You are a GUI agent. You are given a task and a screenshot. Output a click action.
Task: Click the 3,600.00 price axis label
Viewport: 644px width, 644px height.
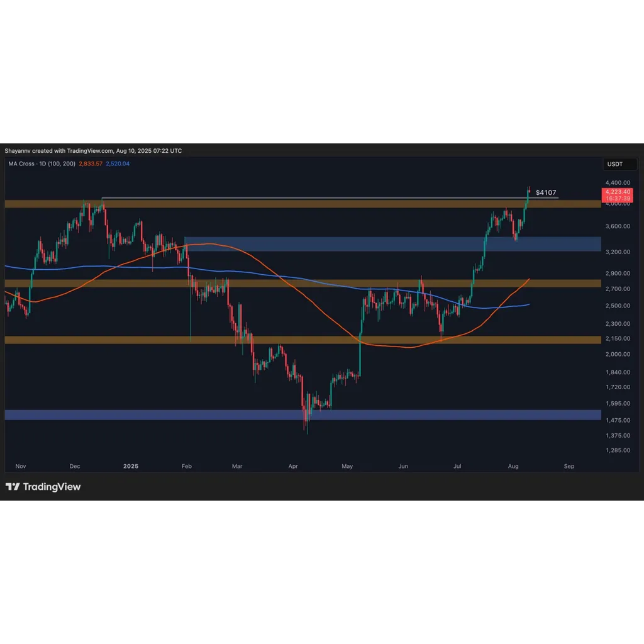click(618, 226)
